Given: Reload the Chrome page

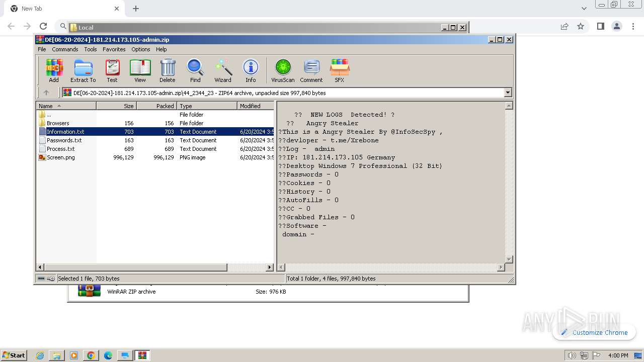Looking at the screenshot, I should (43, 26).
